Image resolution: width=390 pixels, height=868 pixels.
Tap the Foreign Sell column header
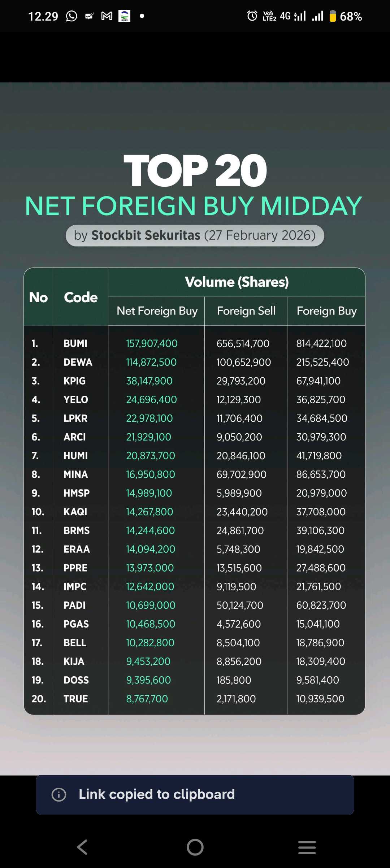pyautogui.click(x=246, y=311)
